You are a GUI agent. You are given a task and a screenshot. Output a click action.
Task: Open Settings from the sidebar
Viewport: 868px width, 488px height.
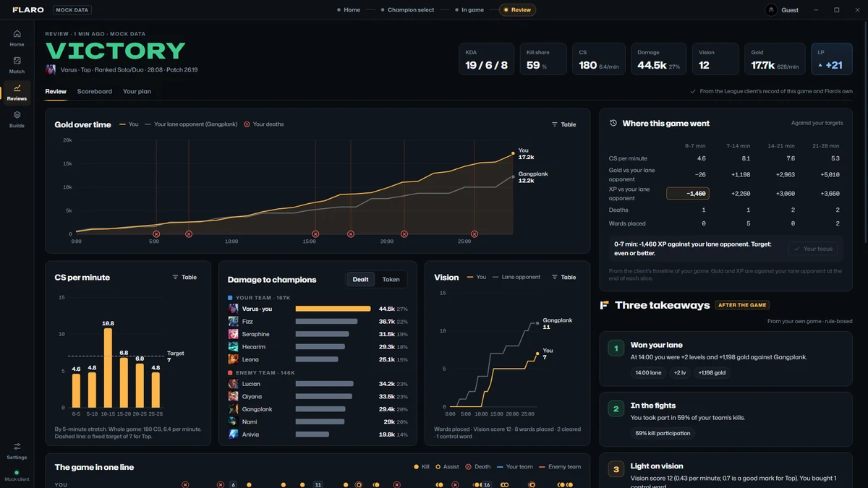17,451
